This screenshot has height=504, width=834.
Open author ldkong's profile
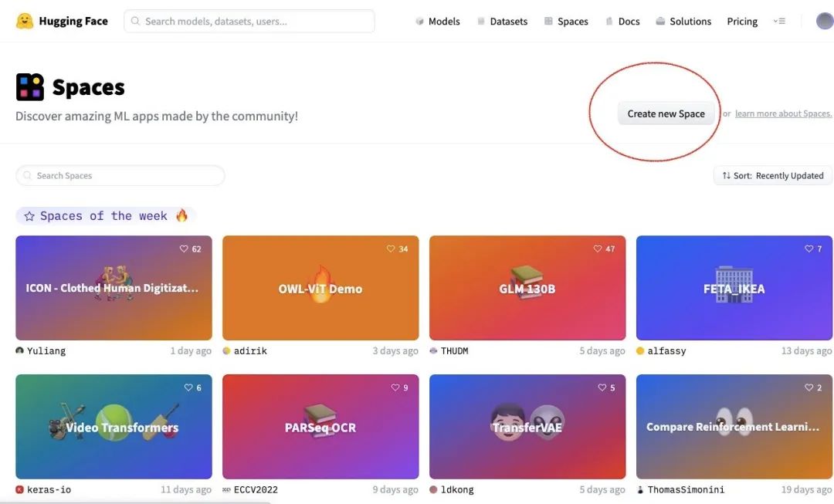pos(457,489)
